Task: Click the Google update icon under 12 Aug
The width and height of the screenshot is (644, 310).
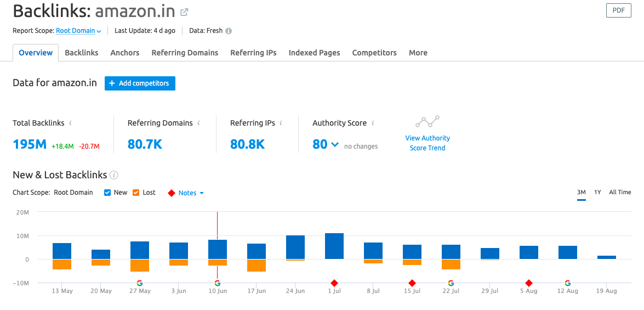Action: [x=568, y=283]
